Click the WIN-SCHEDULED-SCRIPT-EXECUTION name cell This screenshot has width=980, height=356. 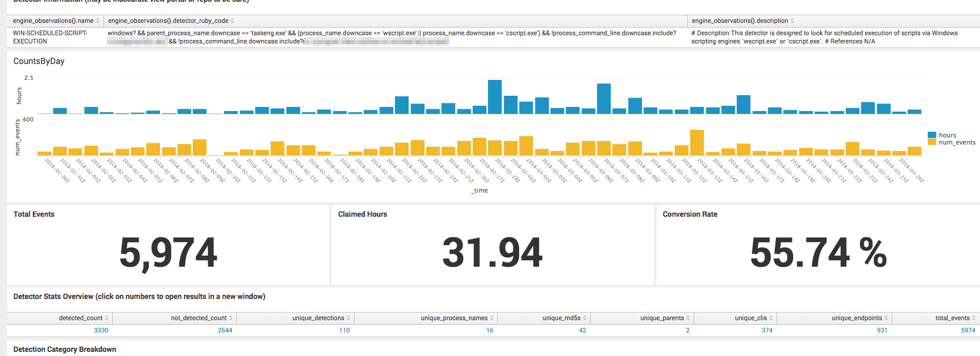(x=50, y=37)
